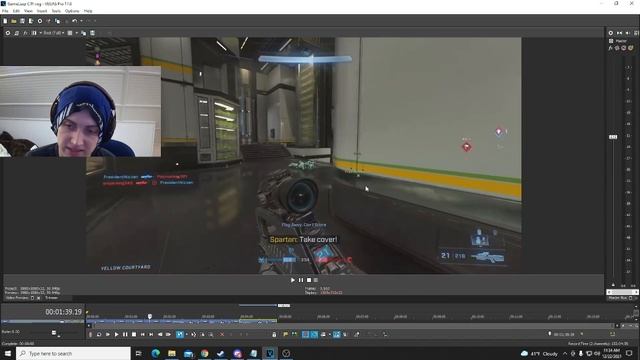Click Play From Start in timeline transport
The width and height of the screenshot is (640, 360).
click(108, 334)
